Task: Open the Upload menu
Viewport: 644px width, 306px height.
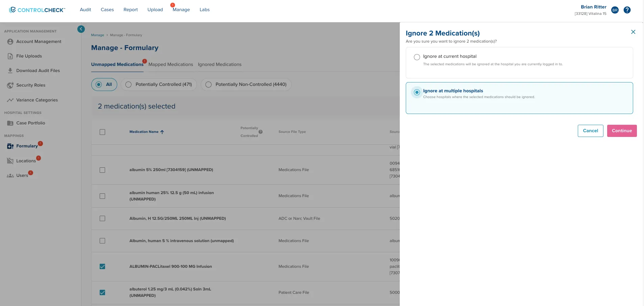Action: [x=155, y=10]
